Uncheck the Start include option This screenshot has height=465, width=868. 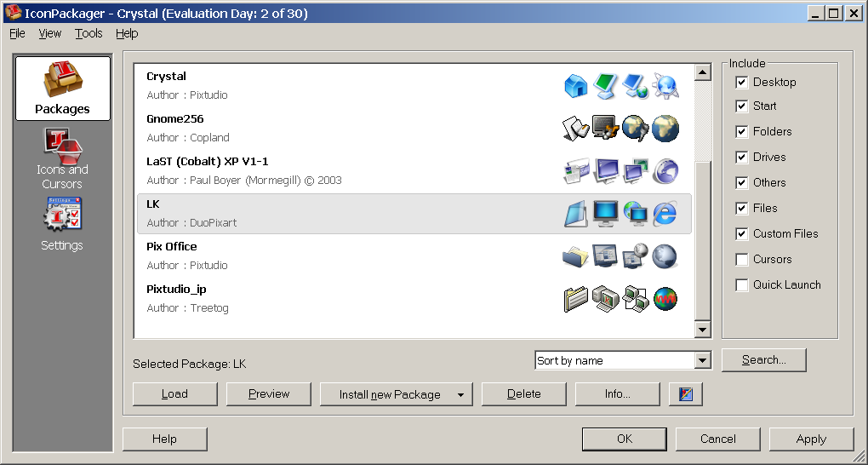(742, 106)
